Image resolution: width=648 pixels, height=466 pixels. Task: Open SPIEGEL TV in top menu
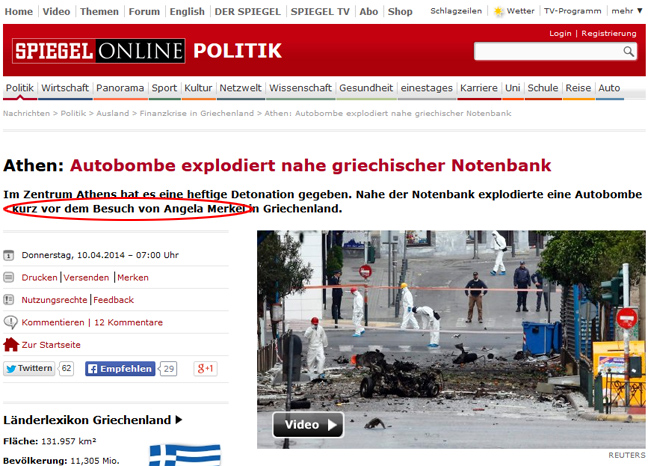(x=320, y=12)
